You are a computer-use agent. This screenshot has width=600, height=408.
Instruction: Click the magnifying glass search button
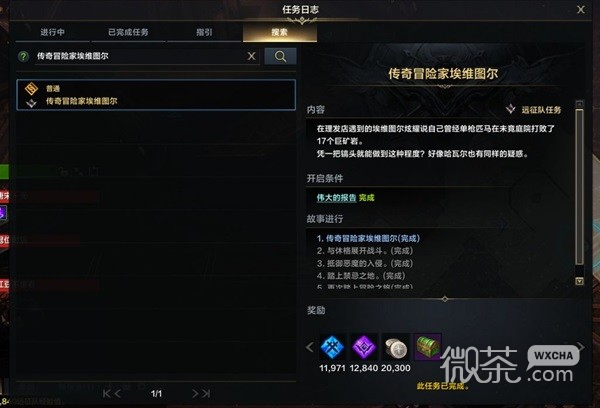coord(280,56)
